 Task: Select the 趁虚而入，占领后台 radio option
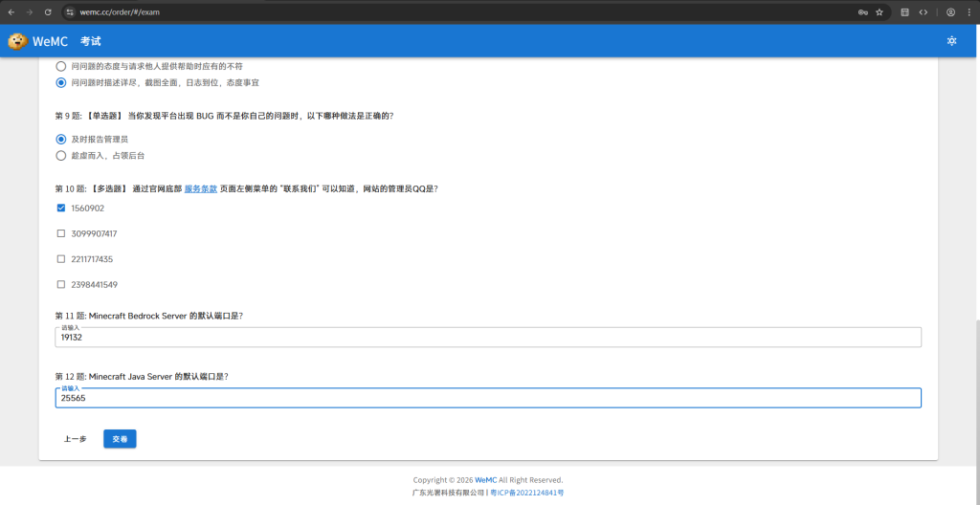(x=61, y=155)
